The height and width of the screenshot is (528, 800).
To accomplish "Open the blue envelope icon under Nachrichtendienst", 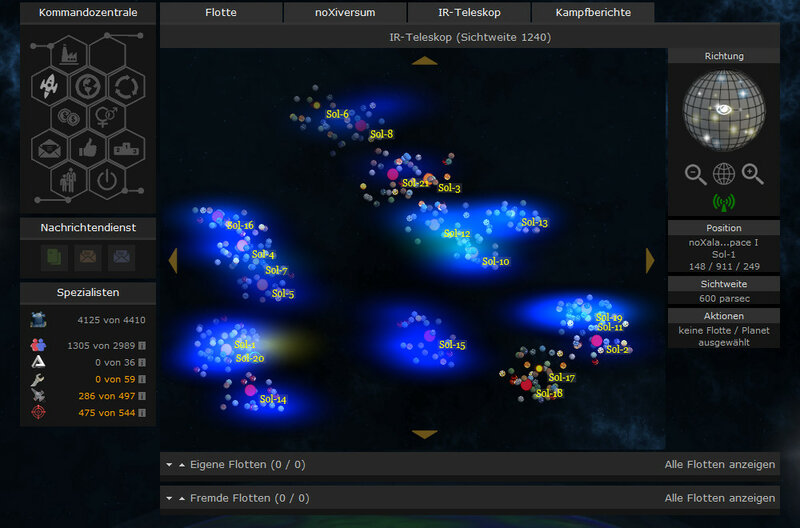I will point(121,257).
